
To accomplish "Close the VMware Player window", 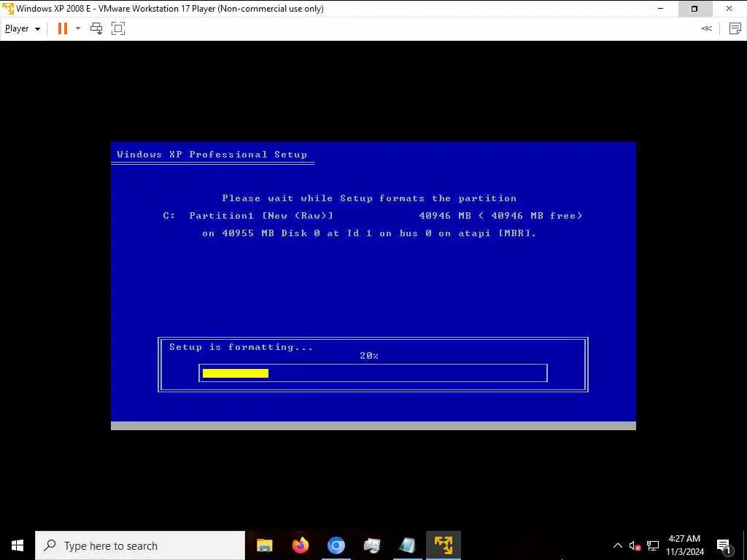I will (729, 9).
